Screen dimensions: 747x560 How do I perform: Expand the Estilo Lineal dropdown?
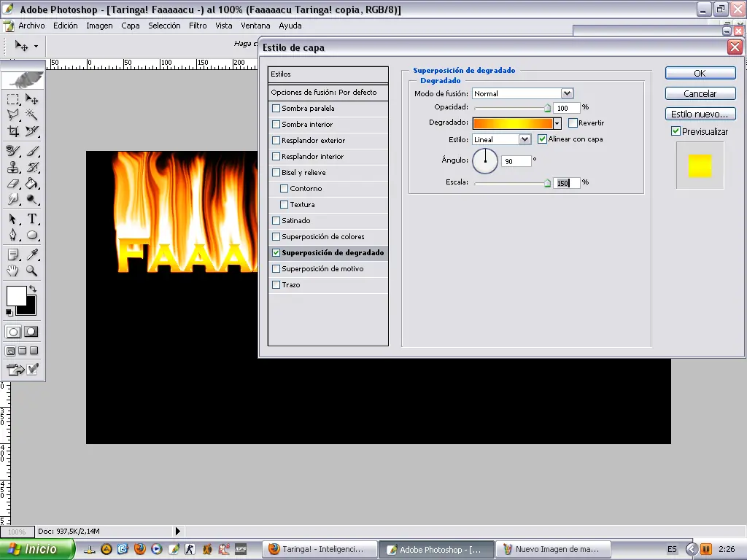[525, 139]
